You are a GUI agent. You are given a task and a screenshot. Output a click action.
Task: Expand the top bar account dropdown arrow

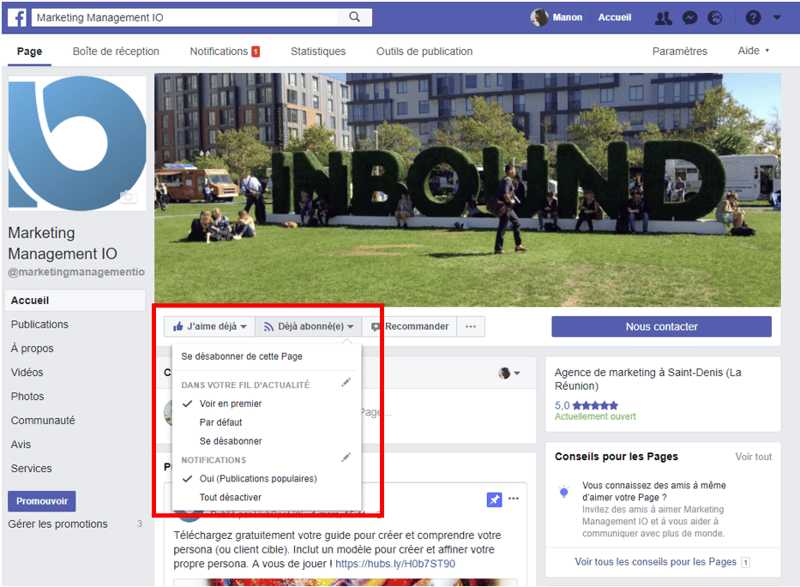(777, 17)
